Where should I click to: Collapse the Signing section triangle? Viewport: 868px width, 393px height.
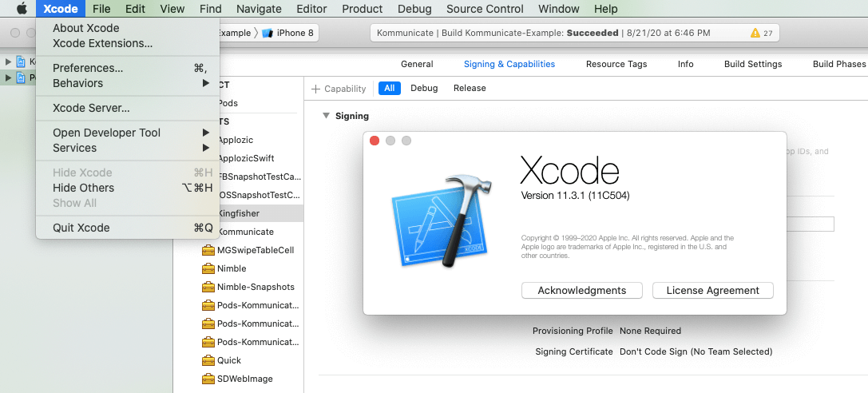(326, 116)
